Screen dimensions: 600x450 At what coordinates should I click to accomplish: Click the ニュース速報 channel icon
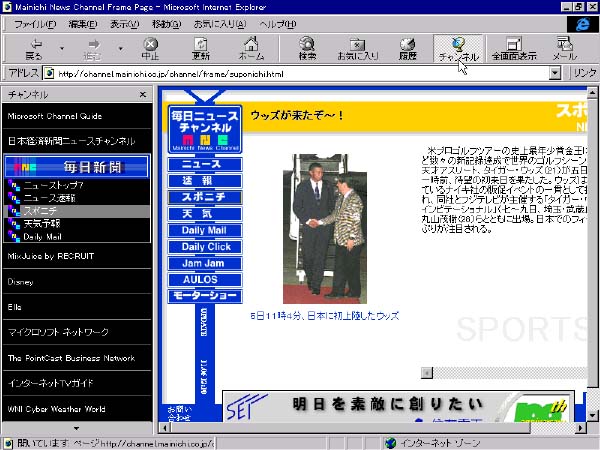(14, 198)
